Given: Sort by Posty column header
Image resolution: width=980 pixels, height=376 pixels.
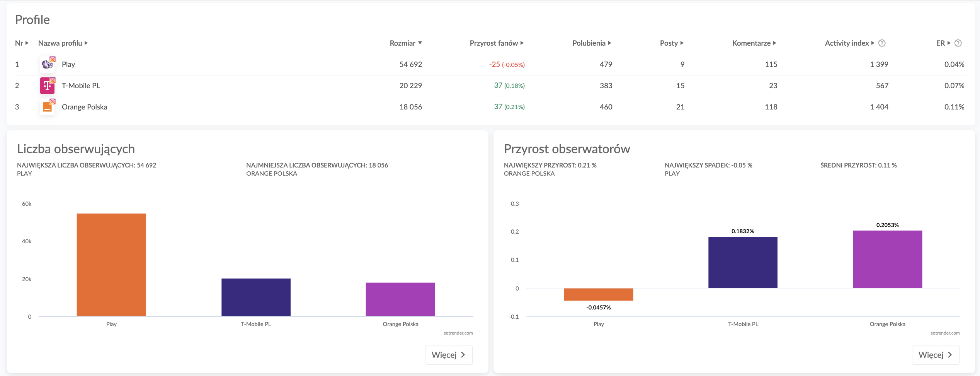Looking at the screenshot, I should tap(671, 43).
